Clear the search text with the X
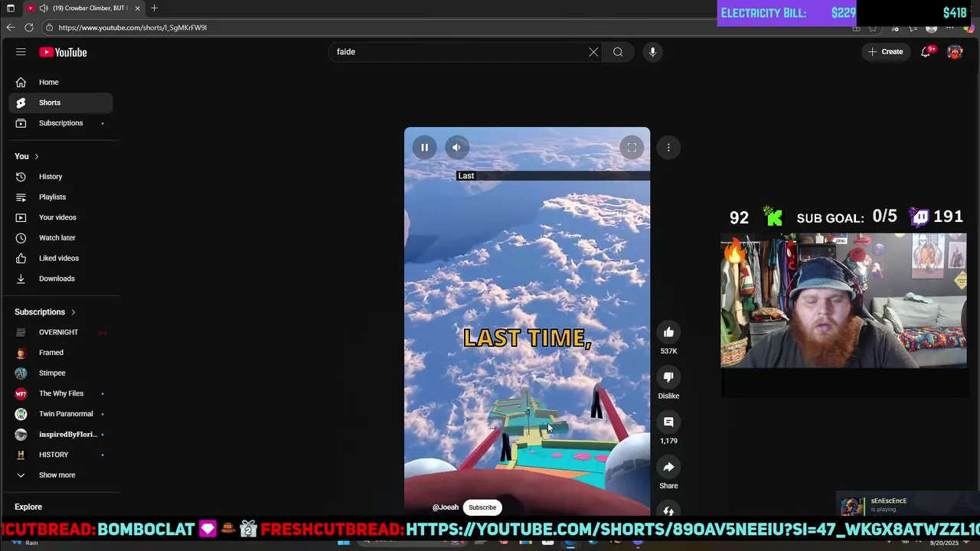Image resolution: width=980 pixels, height=551 pixels. tap(593, 52)
